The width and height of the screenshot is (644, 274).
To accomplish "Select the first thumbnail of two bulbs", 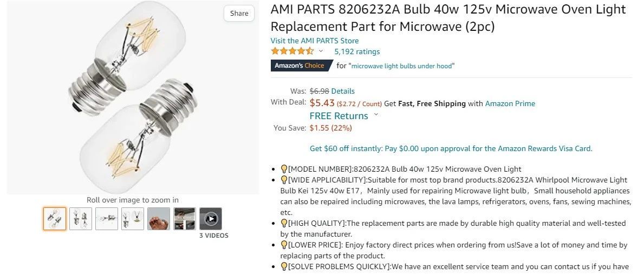I will point(55,219).
